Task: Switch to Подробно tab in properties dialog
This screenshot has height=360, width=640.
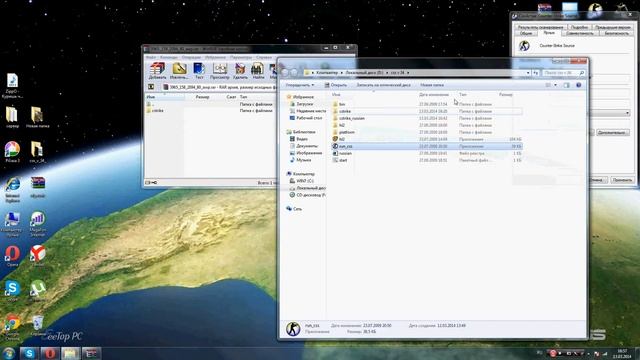Action: click(579, 27)
